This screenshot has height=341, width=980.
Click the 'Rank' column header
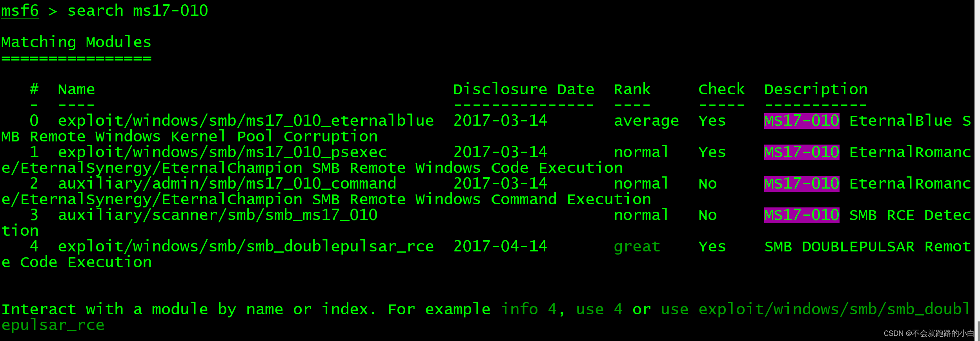[632, 89]
